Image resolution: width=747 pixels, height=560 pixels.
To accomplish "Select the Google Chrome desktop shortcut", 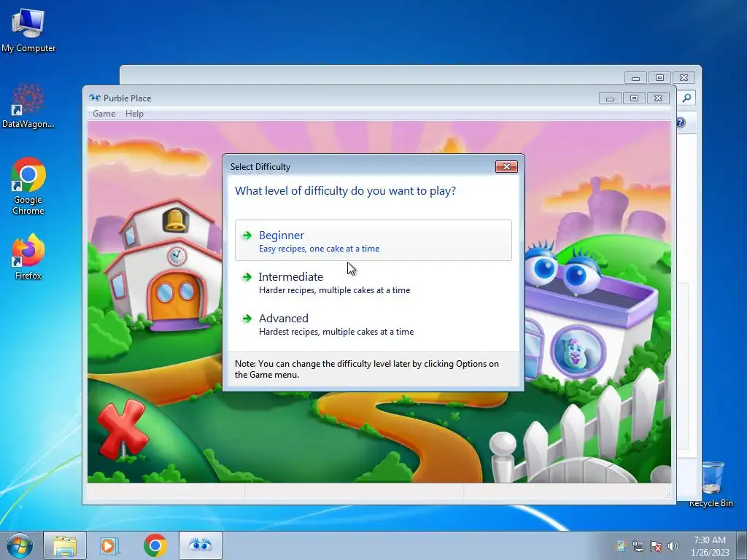I will (x=28, y=186).
